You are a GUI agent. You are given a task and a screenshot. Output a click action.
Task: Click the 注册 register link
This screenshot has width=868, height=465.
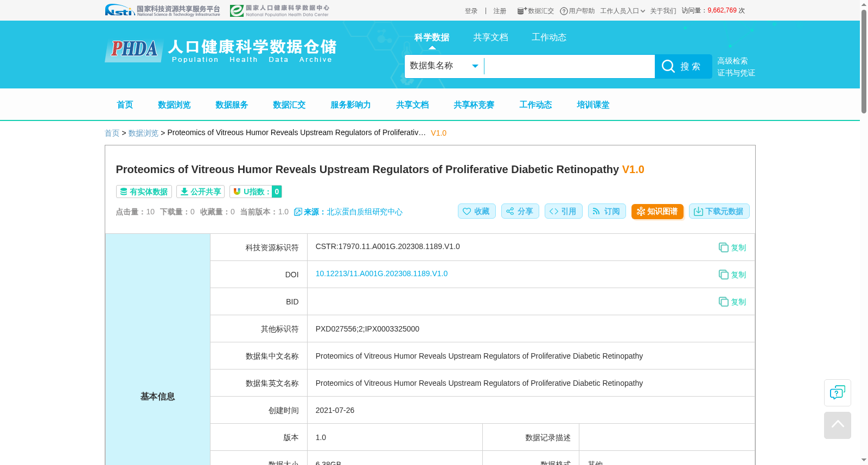click(500, 11)
